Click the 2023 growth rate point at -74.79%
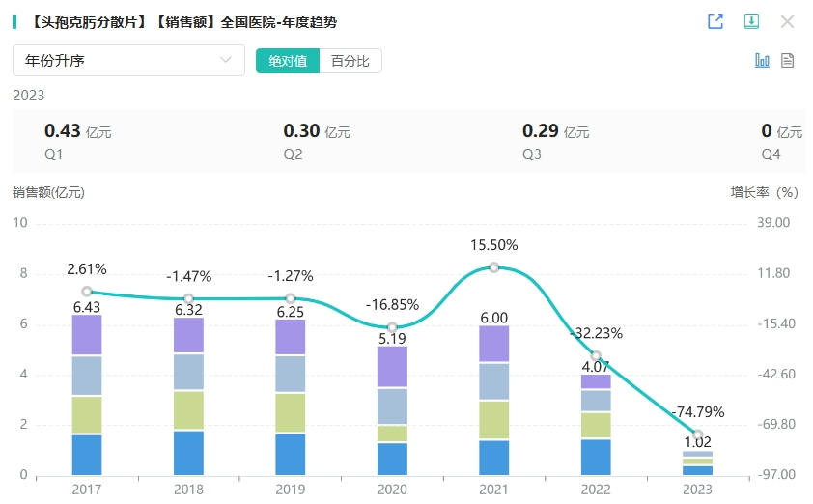The height and width of the screenshot is (504, 813). 698,434
